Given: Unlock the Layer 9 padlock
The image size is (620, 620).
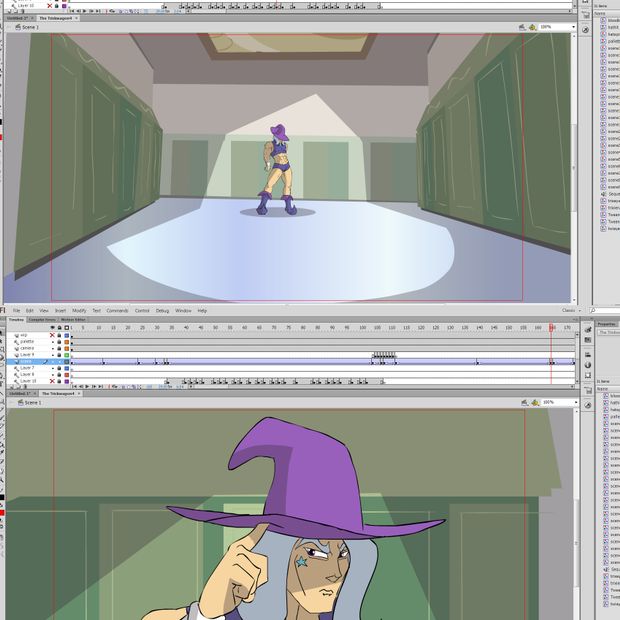Looking at the screenshot, I should pyautogui.click(x=59, y=355).
